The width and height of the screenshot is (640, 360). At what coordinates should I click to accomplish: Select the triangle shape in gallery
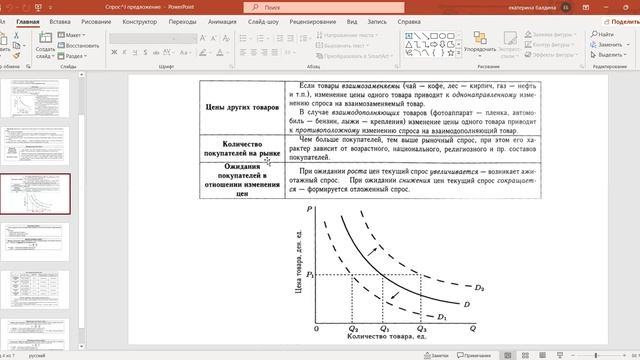409,44
